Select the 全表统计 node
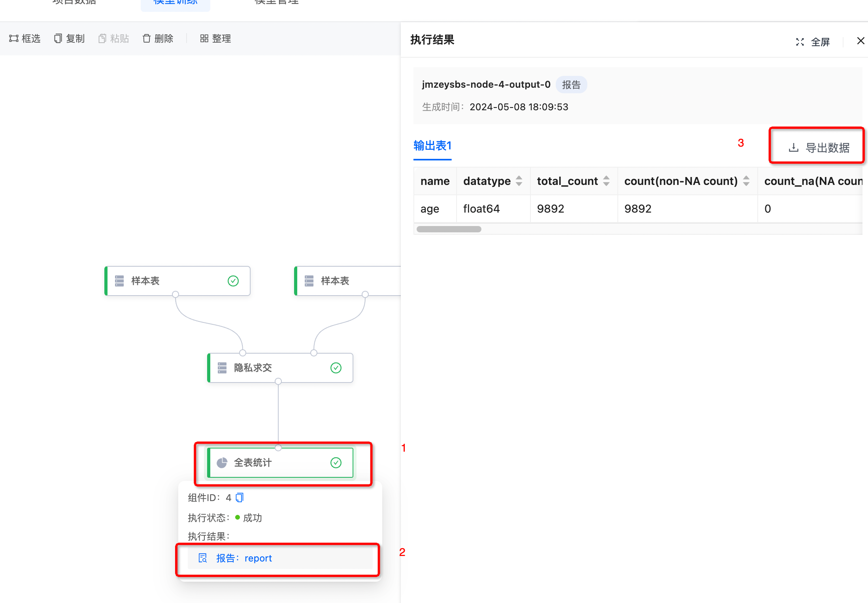This screenshot has height=603, width=868. coord(280,463)
